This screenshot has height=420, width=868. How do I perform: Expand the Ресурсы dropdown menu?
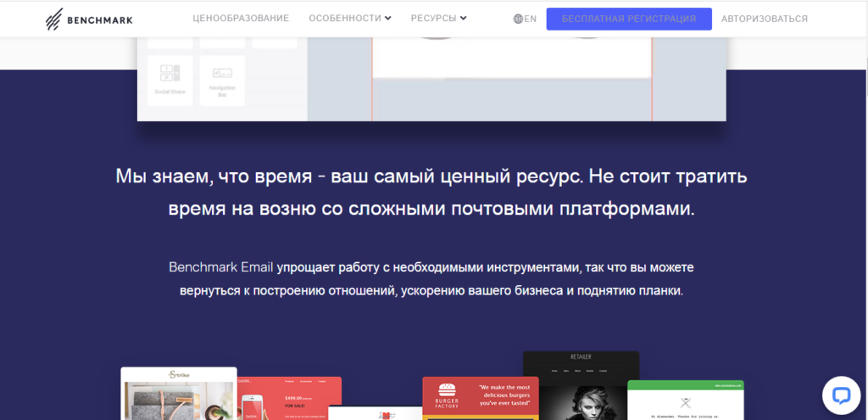[438, 19]
